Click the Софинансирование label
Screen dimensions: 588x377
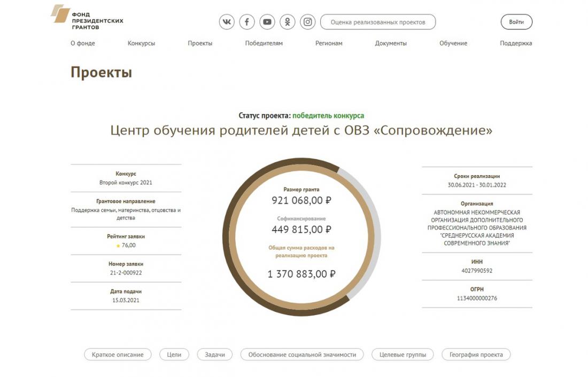(301, 218)
